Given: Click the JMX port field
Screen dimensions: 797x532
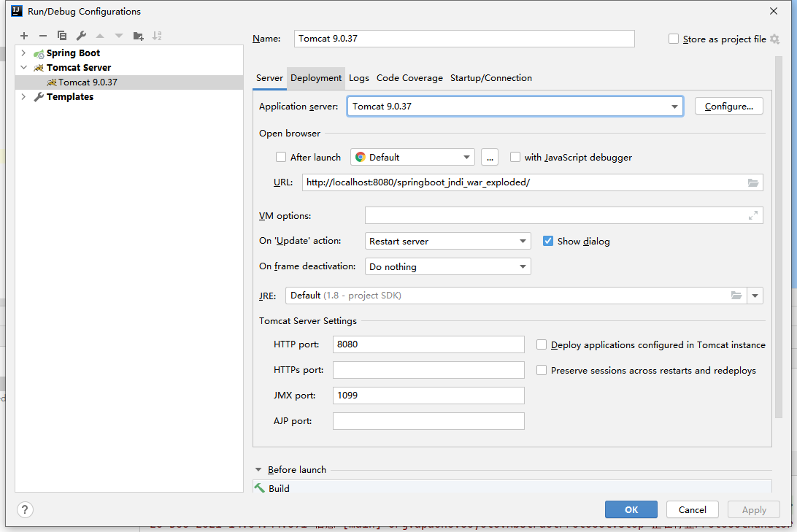Looking at the screenshot, I should (428, 395).
